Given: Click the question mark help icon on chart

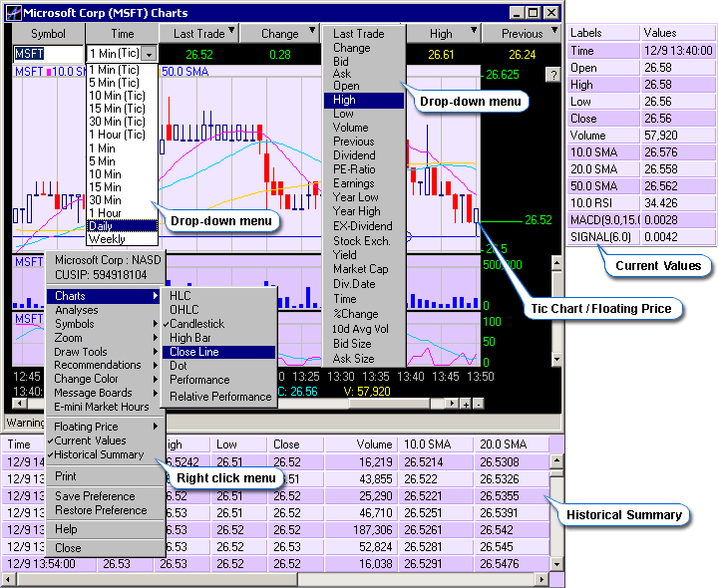Looking at the screenshot, I should 552,75.
